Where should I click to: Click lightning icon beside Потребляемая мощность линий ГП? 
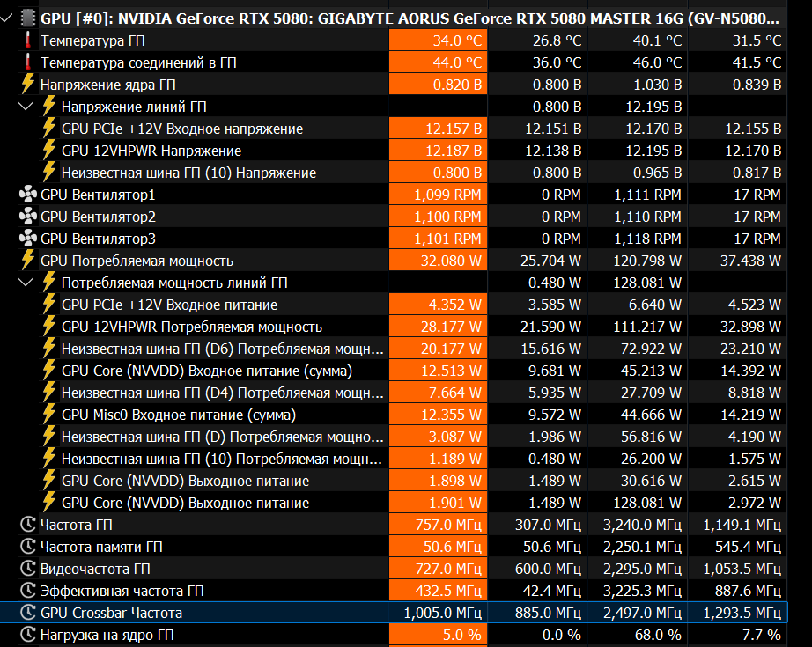[x=48, y=282]
